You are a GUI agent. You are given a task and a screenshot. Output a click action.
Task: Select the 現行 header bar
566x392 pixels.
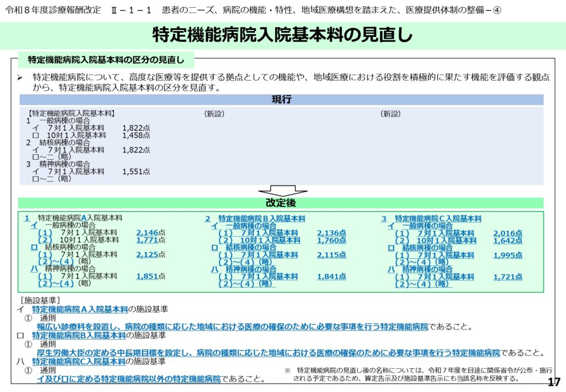point(281,100)
